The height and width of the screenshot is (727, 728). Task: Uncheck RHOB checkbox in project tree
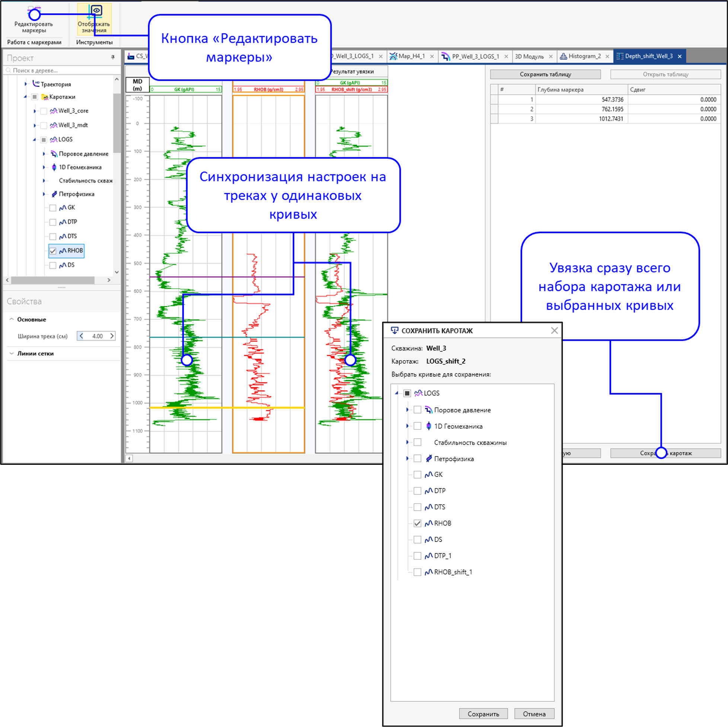point(53,251)
